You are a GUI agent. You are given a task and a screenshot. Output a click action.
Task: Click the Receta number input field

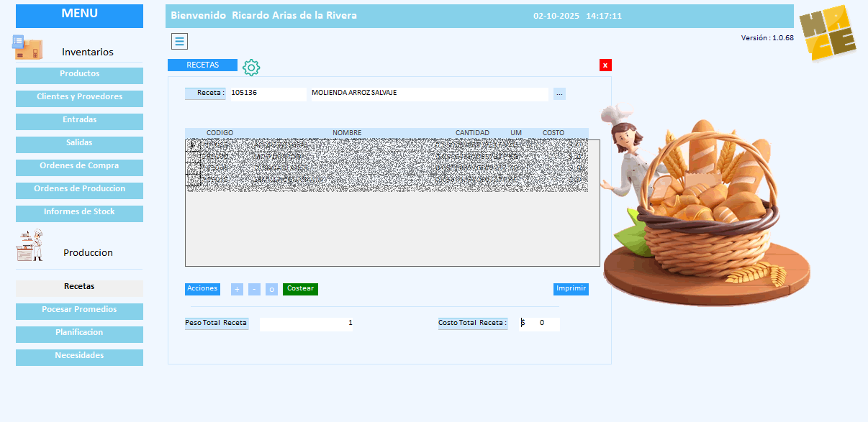pyautogui.click(x=268, y=93)
